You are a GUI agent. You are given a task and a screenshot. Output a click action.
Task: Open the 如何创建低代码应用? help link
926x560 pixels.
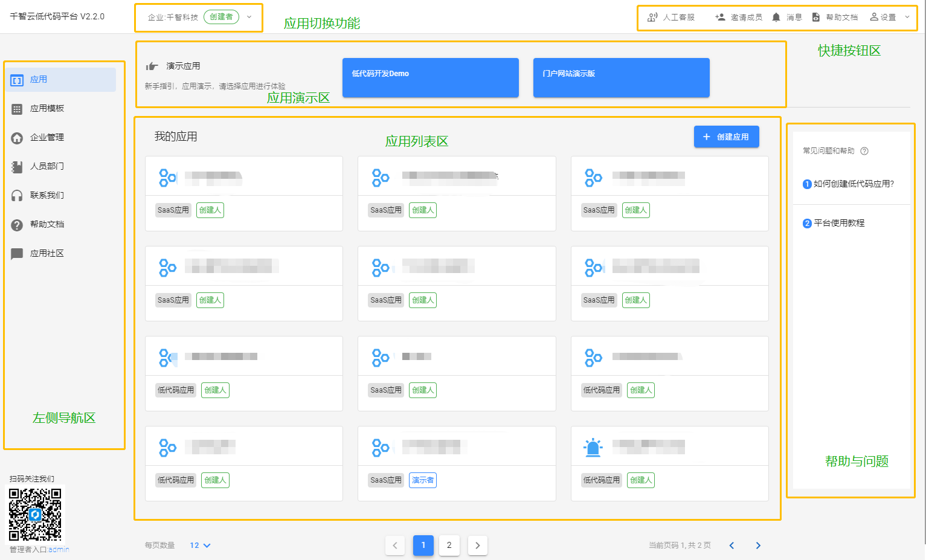pos(853,184)
